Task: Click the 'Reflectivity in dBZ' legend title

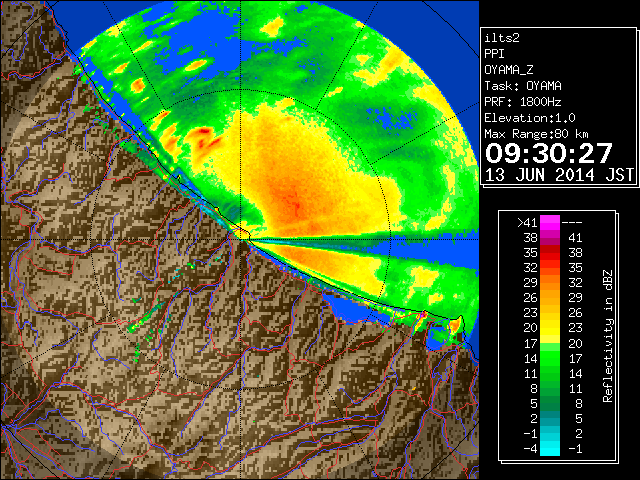Action: coord(608,336)
